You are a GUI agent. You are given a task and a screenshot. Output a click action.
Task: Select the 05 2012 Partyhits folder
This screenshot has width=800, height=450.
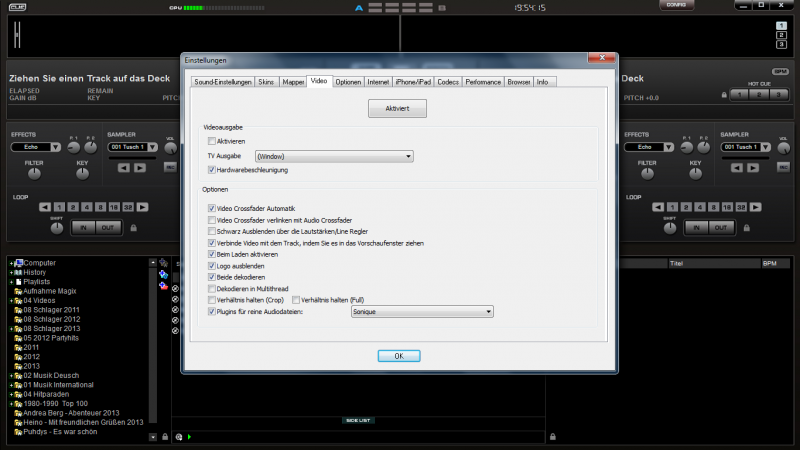pos(51,338)
